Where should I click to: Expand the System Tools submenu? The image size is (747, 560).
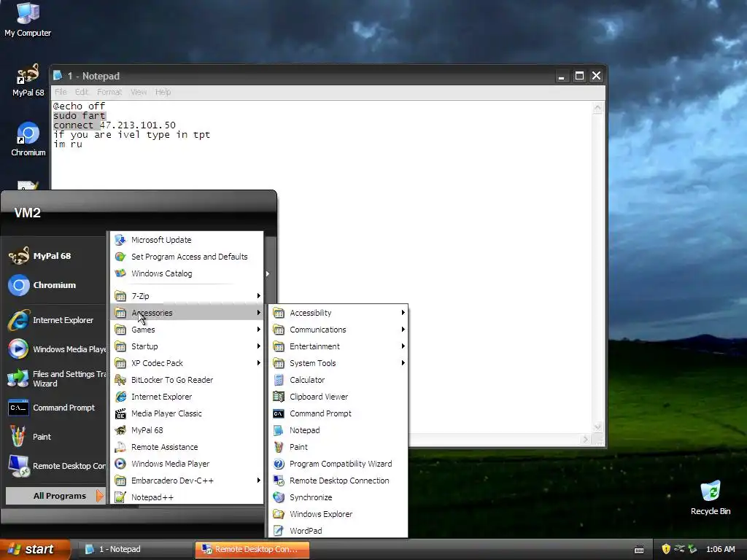[x=338, y=363]
